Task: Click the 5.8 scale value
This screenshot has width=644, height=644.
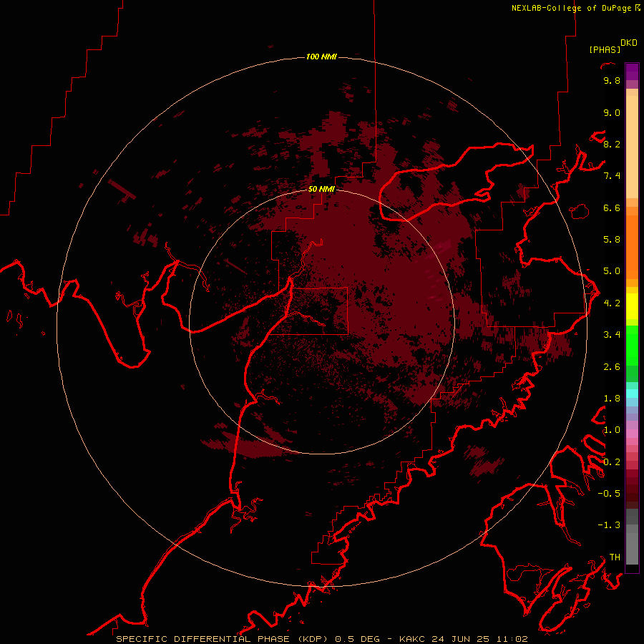Action: point(612,240)
